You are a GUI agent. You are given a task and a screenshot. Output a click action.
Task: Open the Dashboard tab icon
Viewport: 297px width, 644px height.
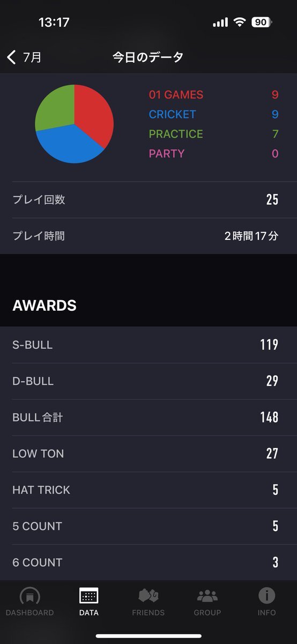(29, 596)
